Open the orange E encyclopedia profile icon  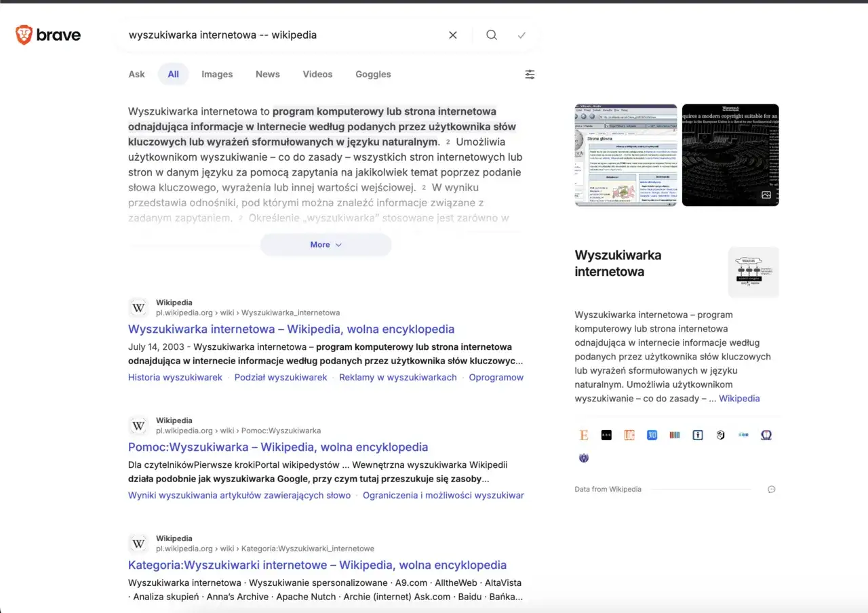584,435
